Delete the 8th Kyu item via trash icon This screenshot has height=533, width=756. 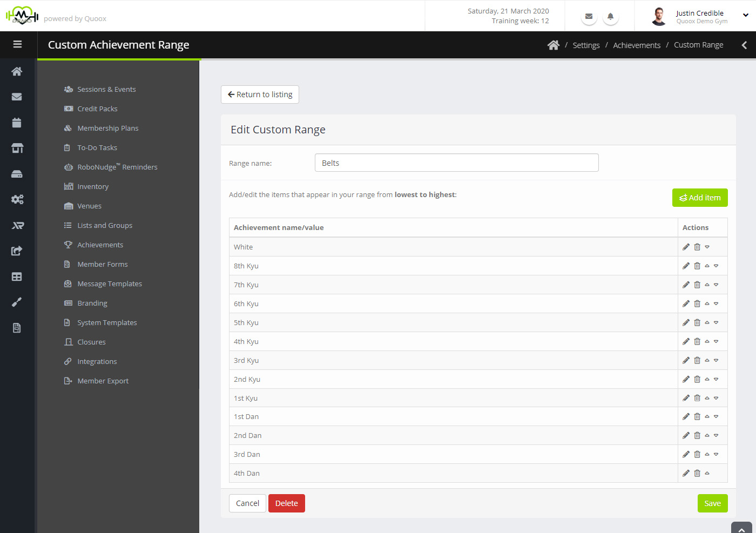tap(697, 266)
